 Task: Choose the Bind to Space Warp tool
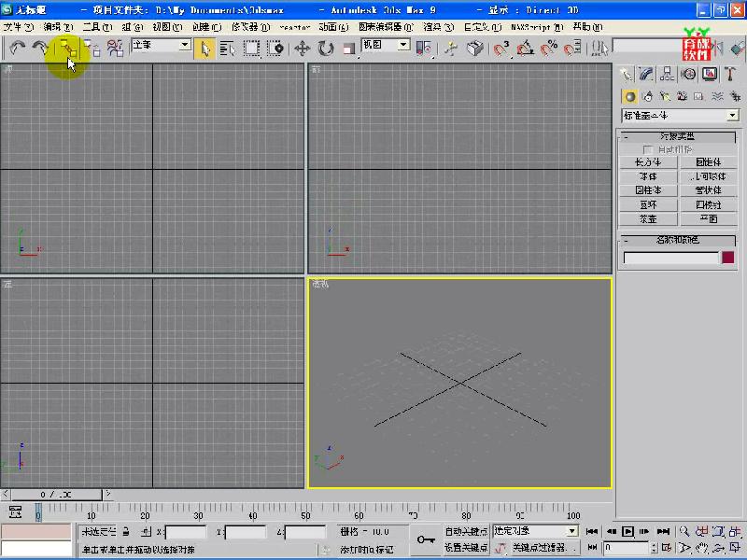115,49
